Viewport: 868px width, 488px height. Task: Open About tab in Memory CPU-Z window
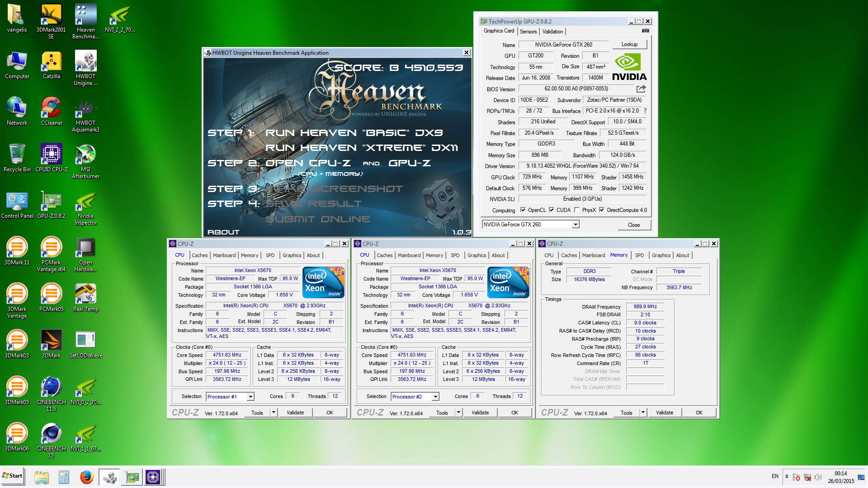683,255
